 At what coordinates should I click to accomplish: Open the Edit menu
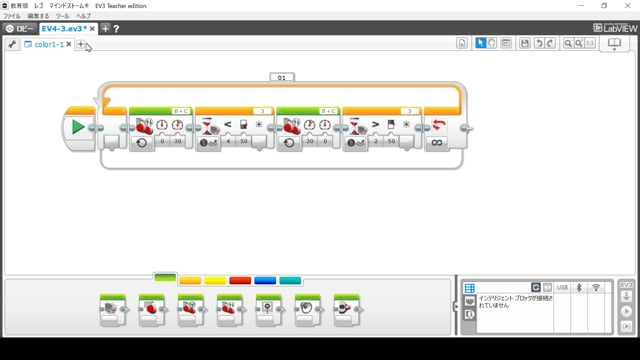tap(38, 16)
